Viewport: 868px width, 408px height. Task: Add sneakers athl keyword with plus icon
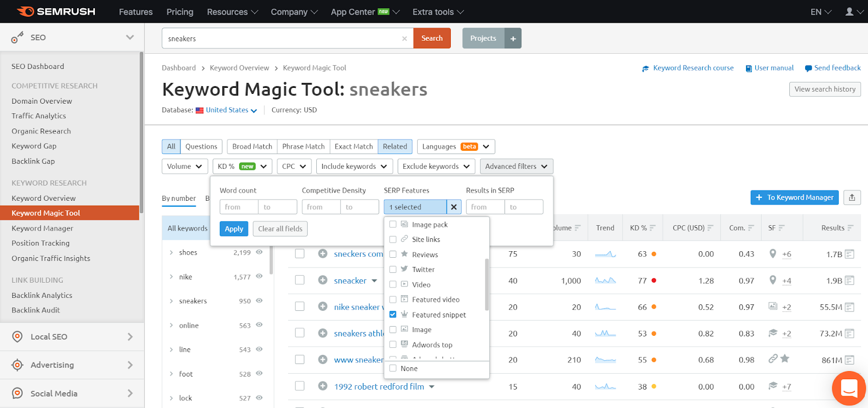(323, 333)
